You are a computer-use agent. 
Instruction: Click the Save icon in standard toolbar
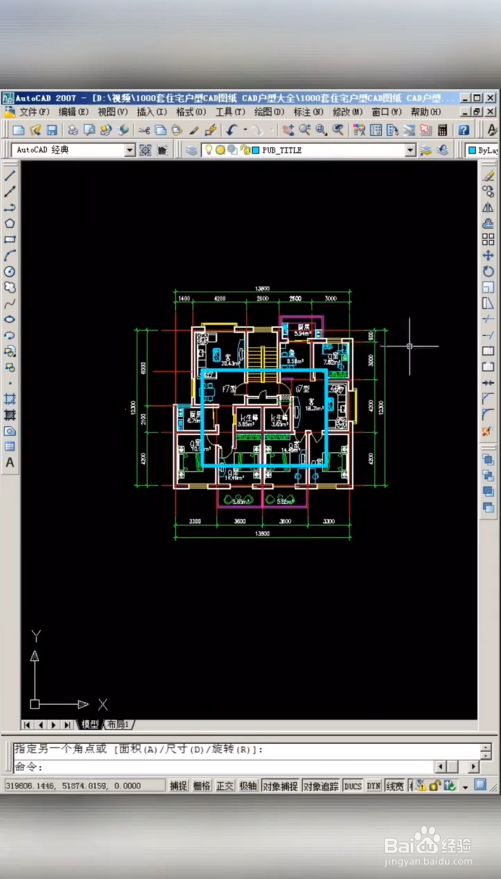point(52,130)
